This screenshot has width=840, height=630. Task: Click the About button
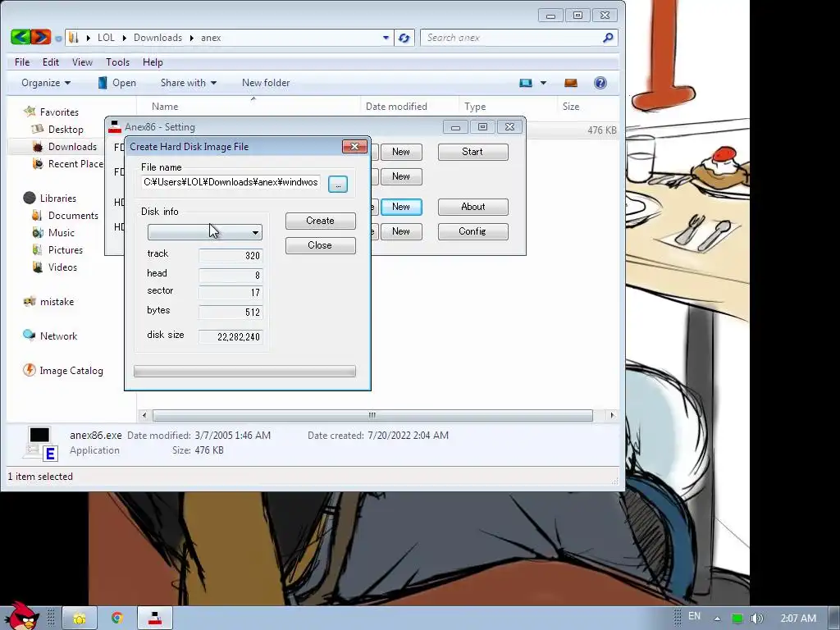(473, 207)
